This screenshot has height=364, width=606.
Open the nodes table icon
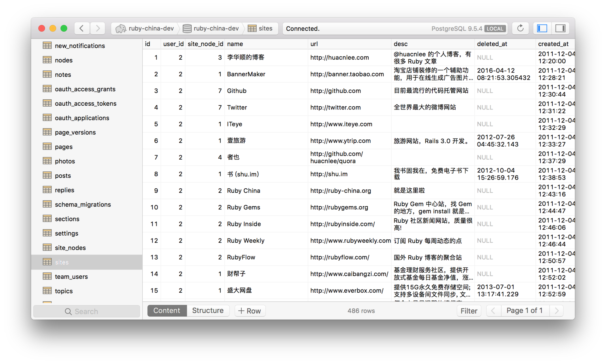[x=47, y=60]
